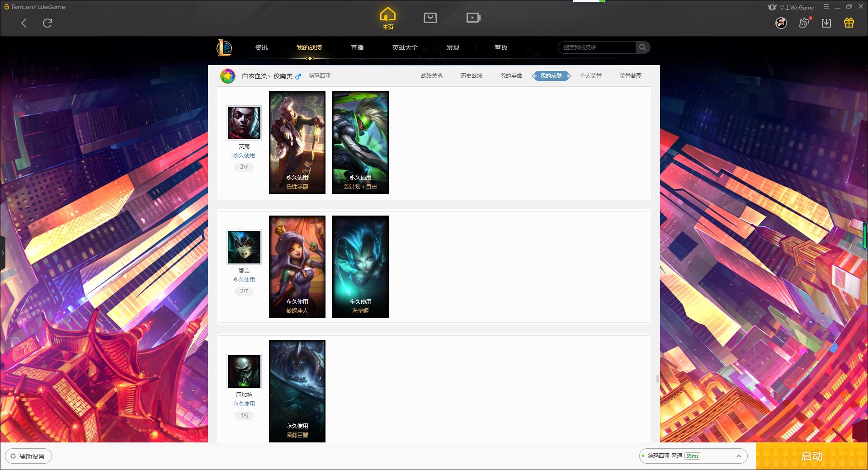
Task: Open the messages icon with red dot
Action: pyautogui.click(x=804, y=23)
